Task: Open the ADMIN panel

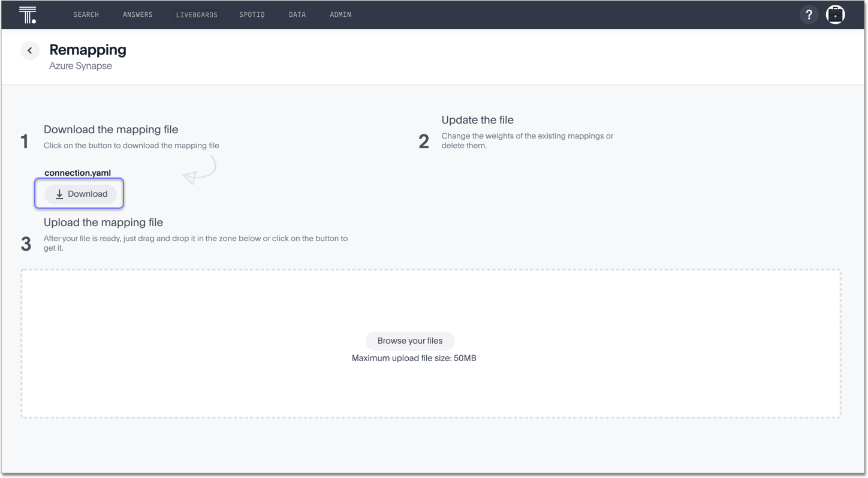Action: (340, 14)
